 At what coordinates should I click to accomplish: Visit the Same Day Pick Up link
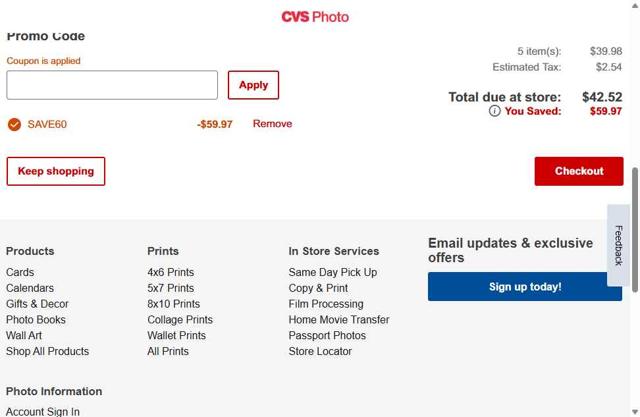click(333, 272)
